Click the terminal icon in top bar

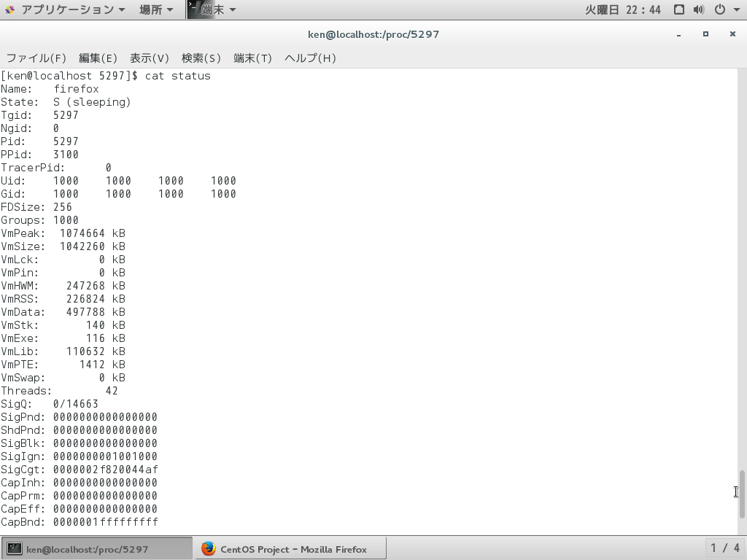196,9
